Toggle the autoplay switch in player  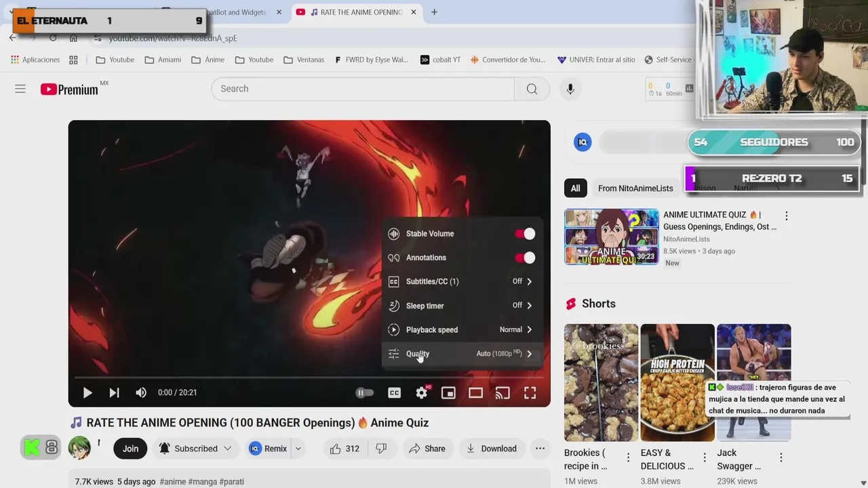365,392
